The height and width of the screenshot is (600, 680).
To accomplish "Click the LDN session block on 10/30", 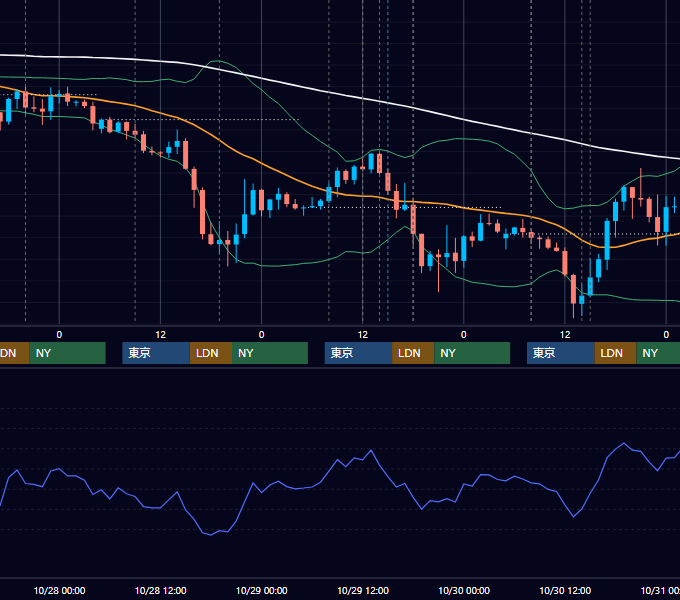I will pos(615,353).
